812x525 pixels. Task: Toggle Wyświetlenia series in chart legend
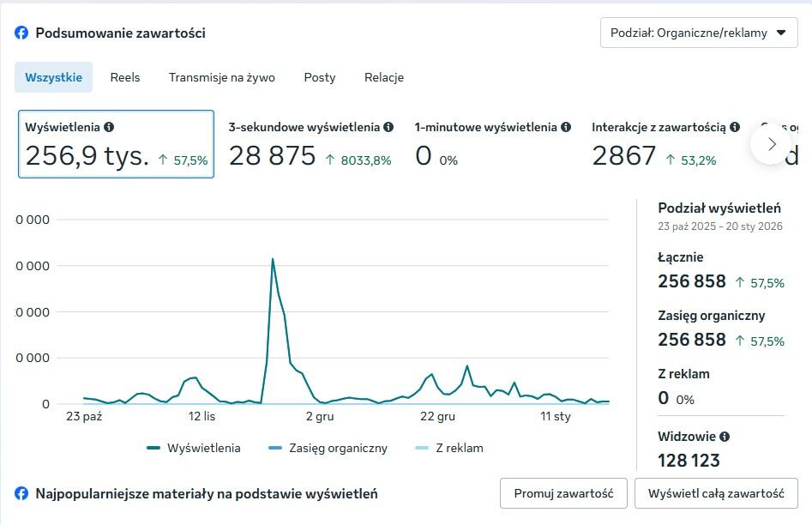[194, 448]
